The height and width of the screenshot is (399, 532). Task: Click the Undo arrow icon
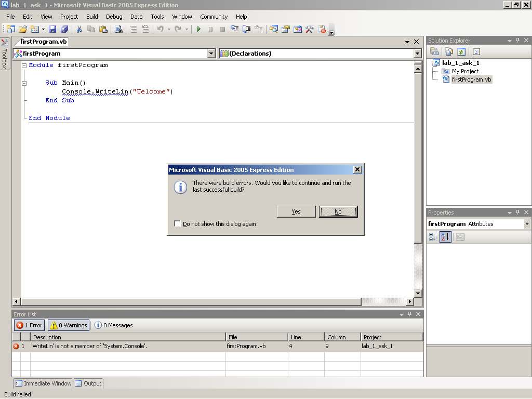(x=161, y=29)
